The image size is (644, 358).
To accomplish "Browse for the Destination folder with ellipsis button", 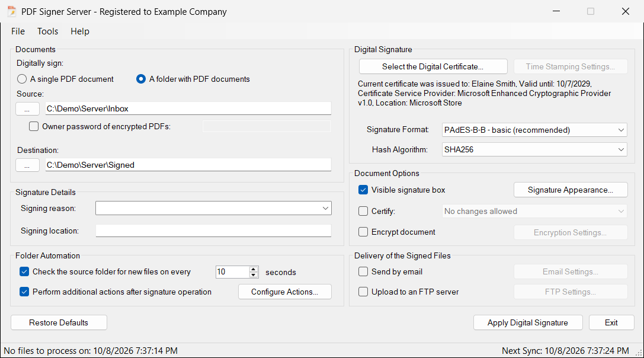I will pos(27,165).
